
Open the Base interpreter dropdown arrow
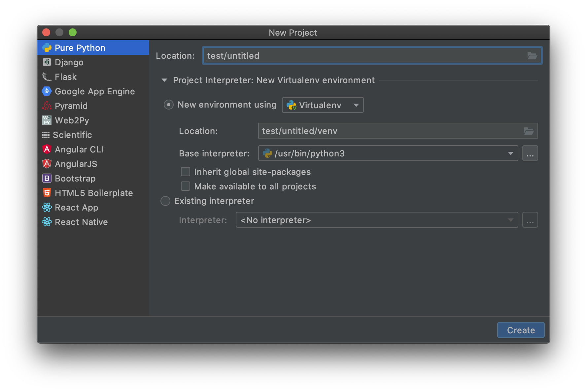tap(510, 153)
